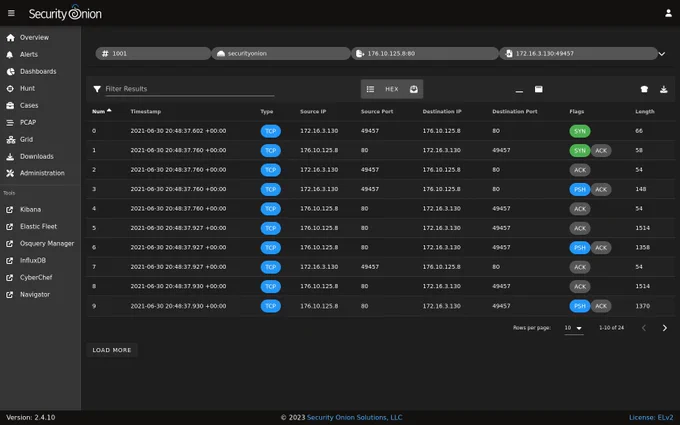Switch to packet list view toggle
The width and height of the screenshot is (680, 425).
370,89
